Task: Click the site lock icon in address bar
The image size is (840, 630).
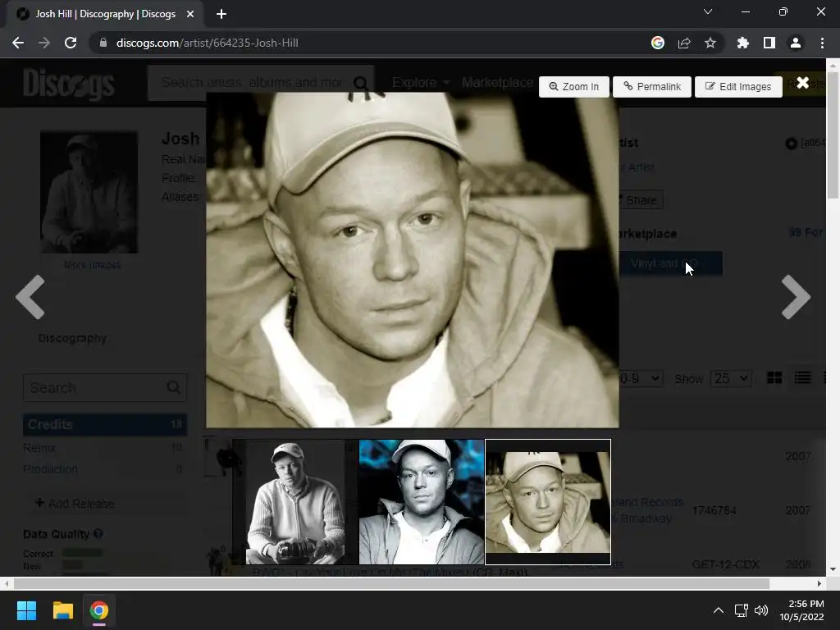Action: (103, 43)
